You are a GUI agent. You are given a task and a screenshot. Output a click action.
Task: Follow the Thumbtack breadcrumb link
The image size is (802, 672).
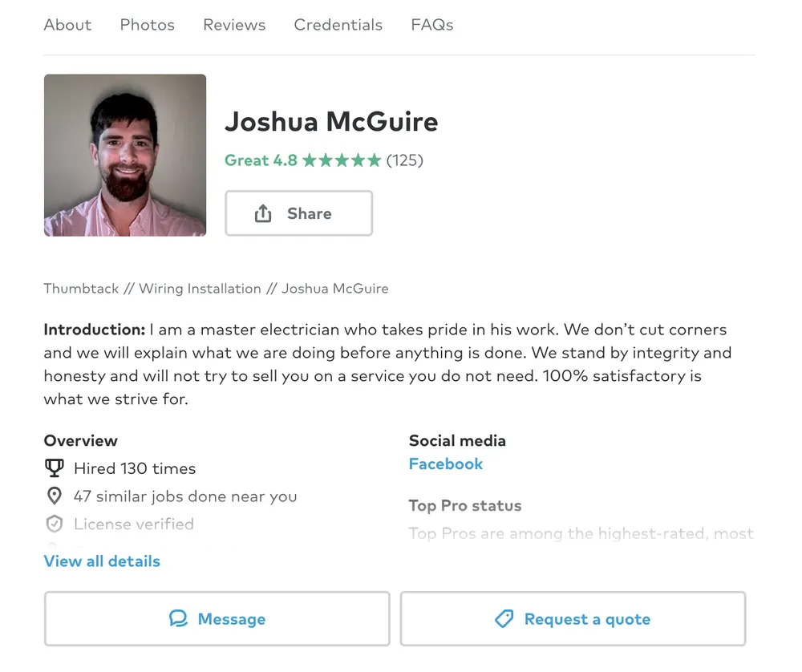click(x=81, y=289)
